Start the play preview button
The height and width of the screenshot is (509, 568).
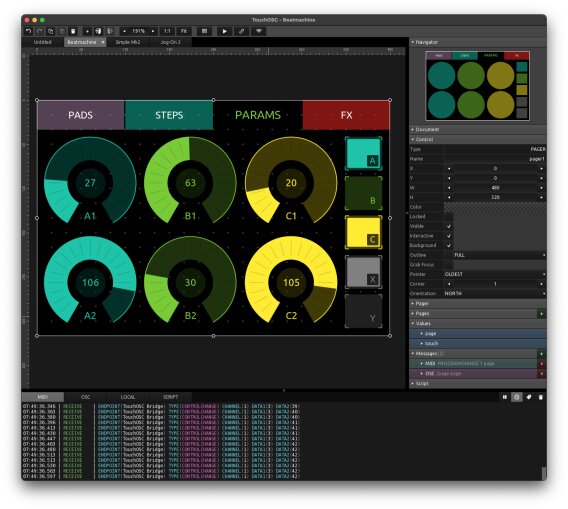(x=225, y=31)
